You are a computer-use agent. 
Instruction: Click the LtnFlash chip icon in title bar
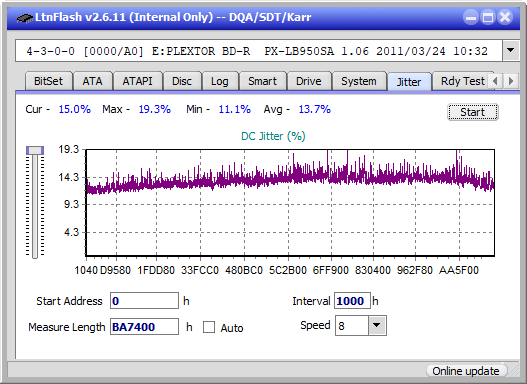[x=24, y=17]
